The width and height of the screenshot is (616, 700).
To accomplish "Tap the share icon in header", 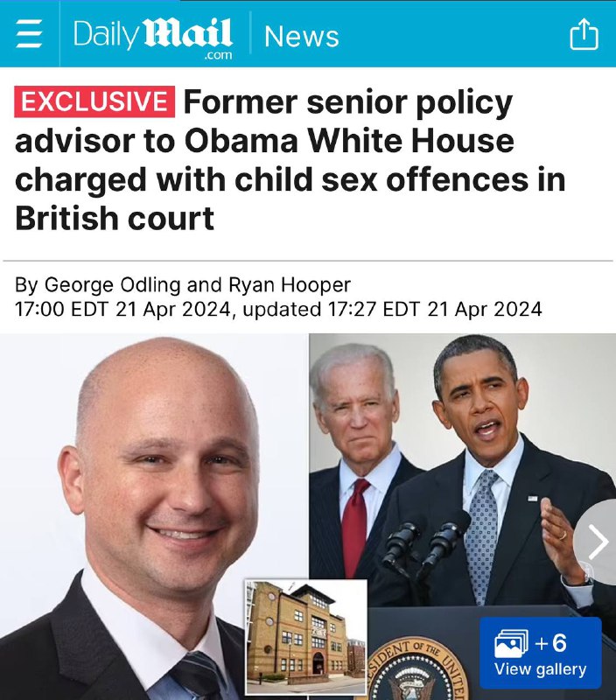I will 584,33.
